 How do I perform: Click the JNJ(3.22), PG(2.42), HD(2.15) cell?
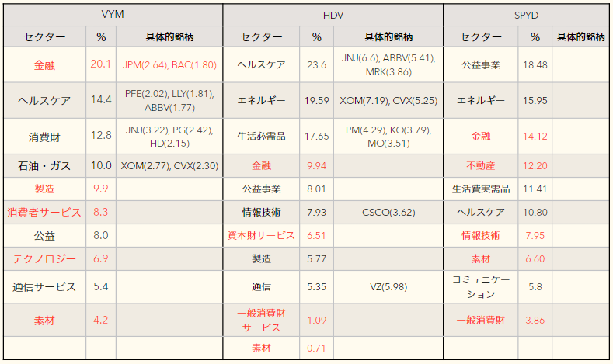[169, 137]
